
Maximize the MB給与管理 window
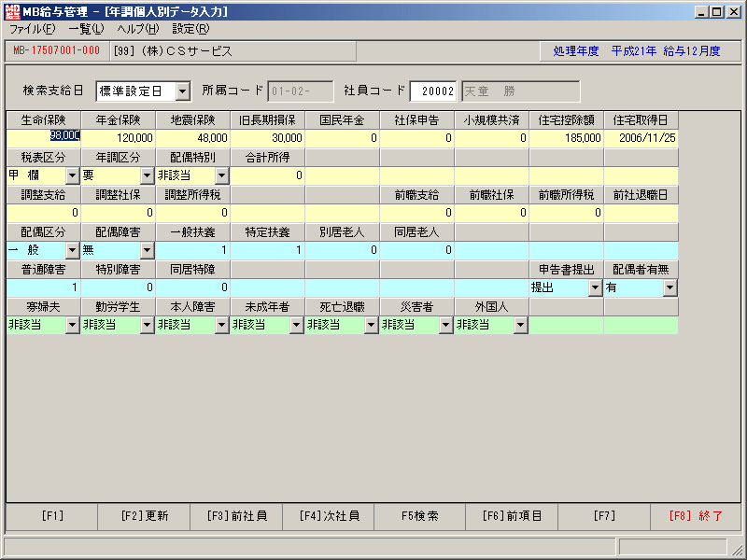coord(717,12)
